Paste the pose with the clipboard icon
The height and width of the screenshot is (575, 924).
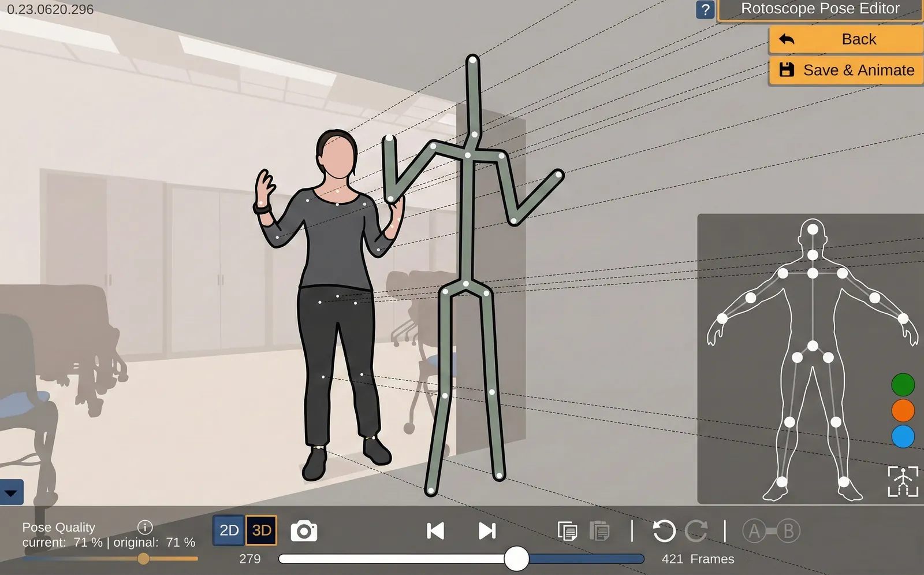[599, 531]
